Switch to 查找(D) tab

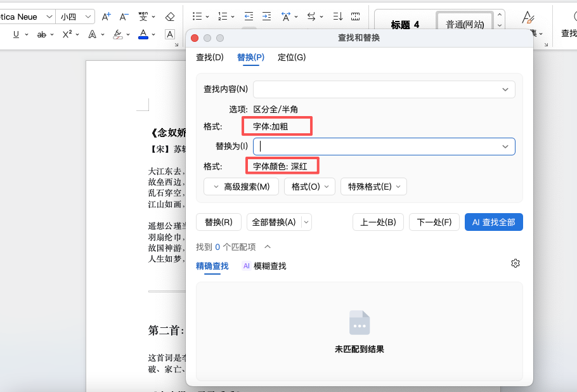point(210,58)
